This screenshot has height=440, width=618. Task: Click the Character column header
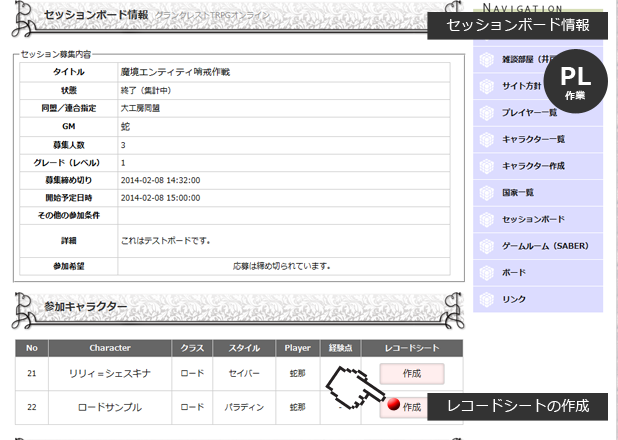coord(110,348)
